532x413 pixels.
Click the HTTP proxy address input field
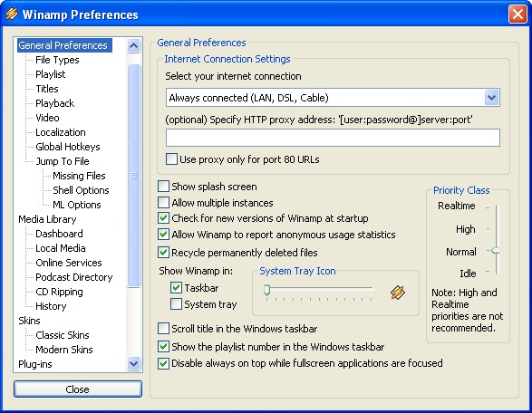(x=333, y=138)
